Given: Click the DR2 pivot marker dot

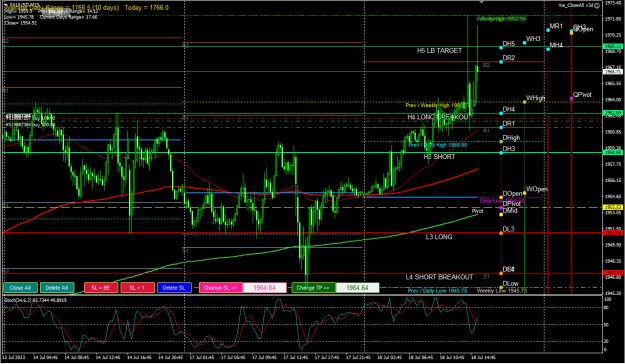Looking at the screenshot, I should pos(501,62).
